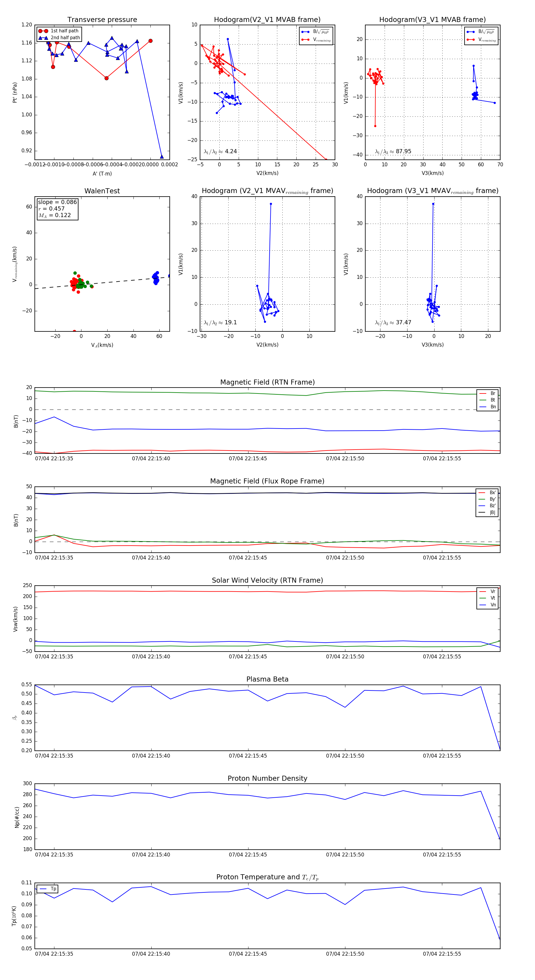Click the "Bn" legend entry
This screenshot has width=535, height=980.
(x=487, y=407)
